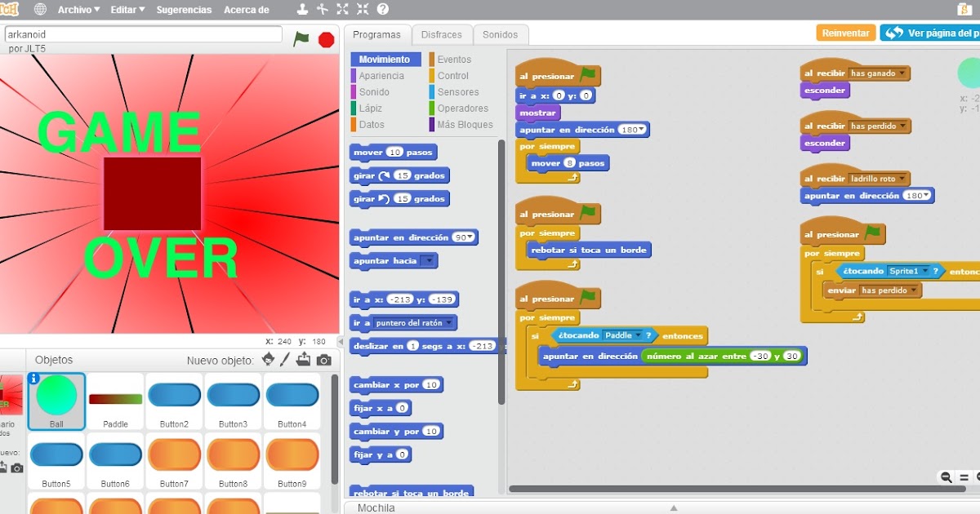This screenshot has width=980, height=514.
Task: Open the Archivo menu
Action: (78, 9)
